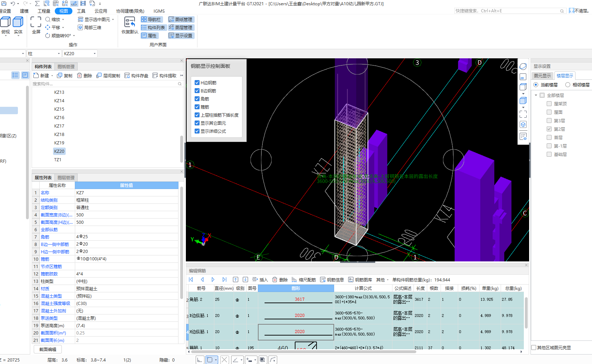The image size is (592, 364).
Task: Go to next rebar record arrow
Action: tap(213, 280)
